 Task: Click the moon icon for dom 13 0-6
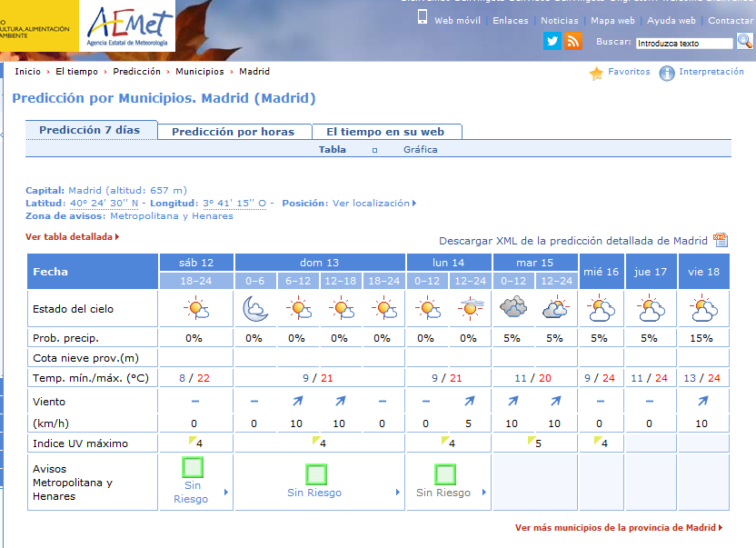tap(255, 309)
